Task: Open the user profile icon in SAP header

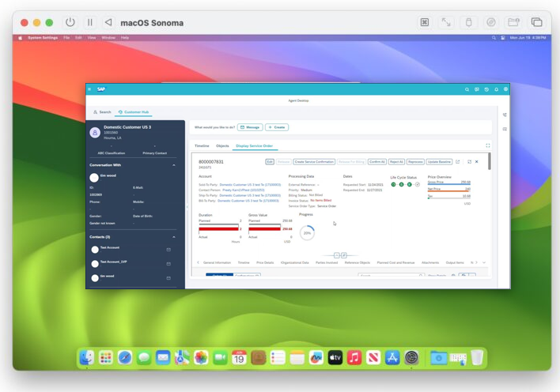Action: click(x=505, y=89)
